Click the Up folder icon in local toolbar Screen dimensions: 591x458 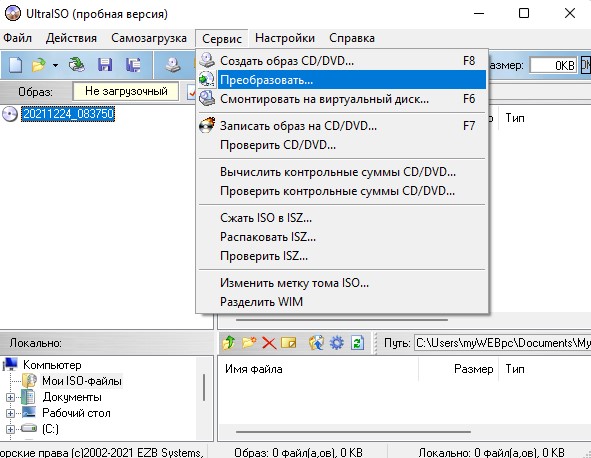[x=228, y=343]
